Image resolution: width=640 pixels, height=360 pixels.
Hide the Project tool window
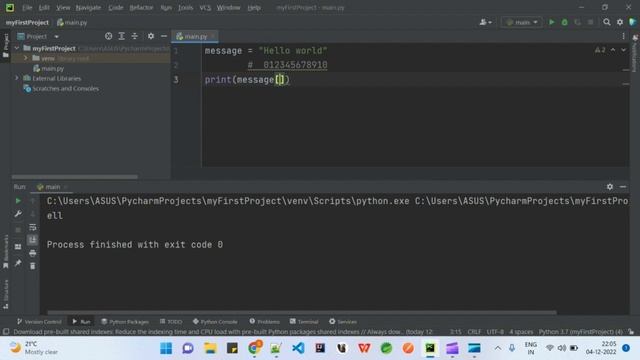click(164, 36)
